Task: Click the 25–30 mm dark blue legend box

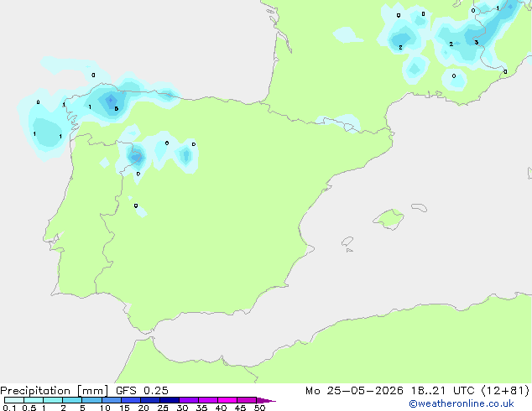Action: pyautogui.click(x=170, y=400)
